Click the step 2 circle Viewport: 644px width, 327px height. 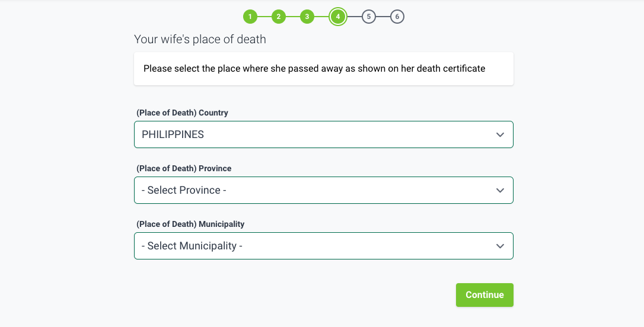click(x=279, y=17)
